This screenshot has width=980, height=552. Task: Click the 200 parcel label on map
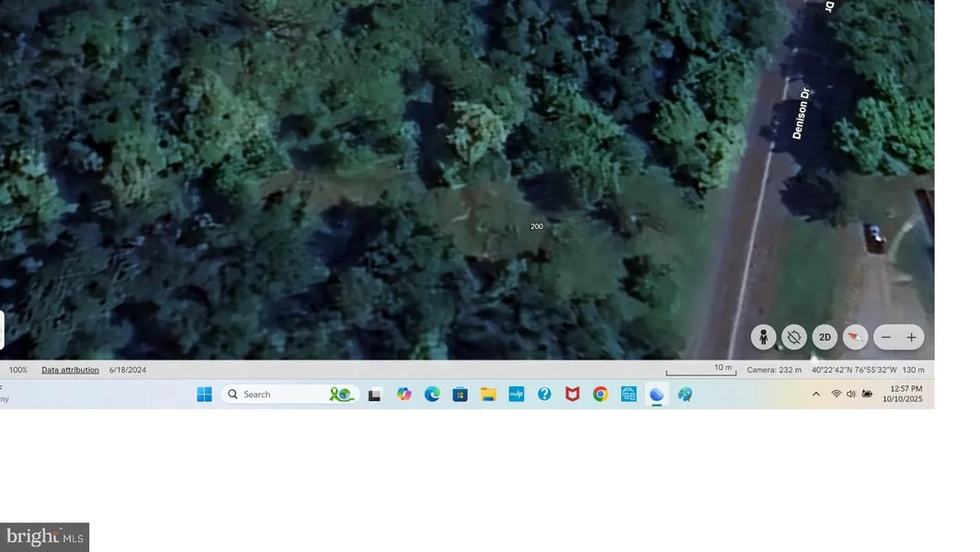pos(537,226)
